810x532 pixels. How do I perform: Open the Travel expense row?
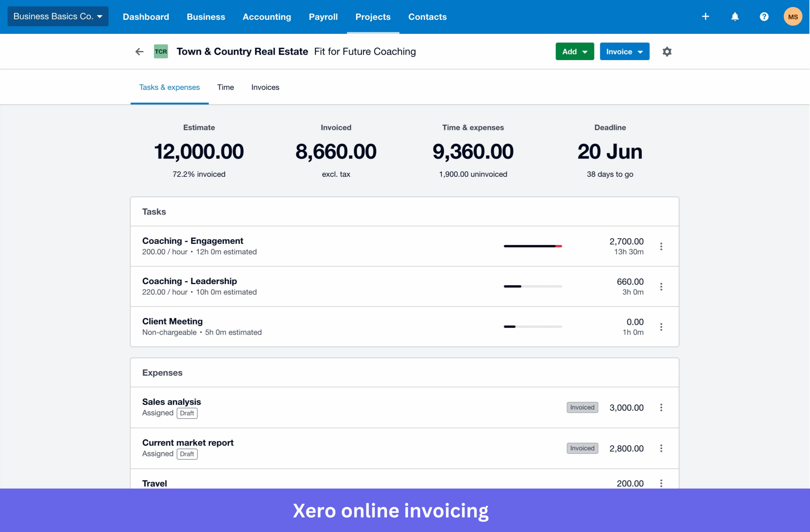pyautogui.click(x=404, y=479)
